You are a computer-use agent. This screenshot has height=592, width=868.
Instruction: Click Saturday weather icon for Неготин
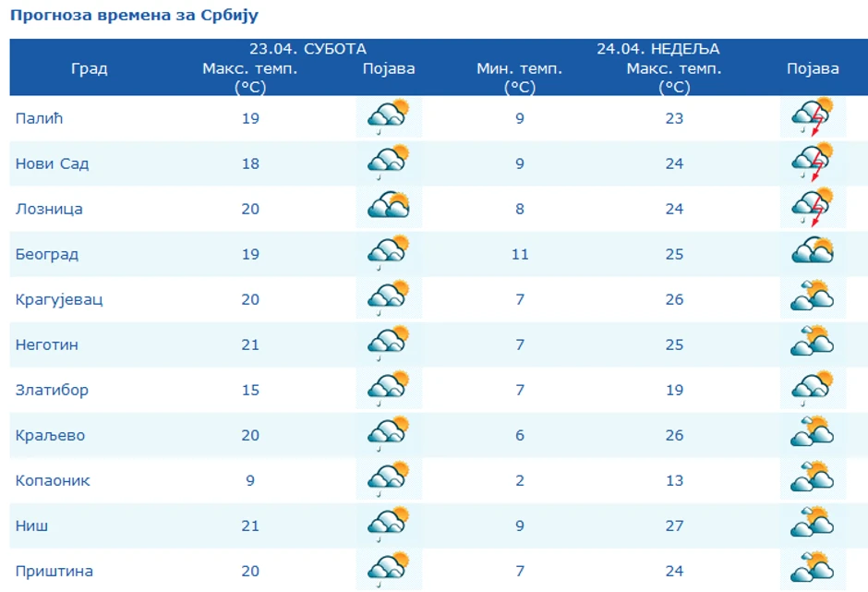click(x=388, y=344)
